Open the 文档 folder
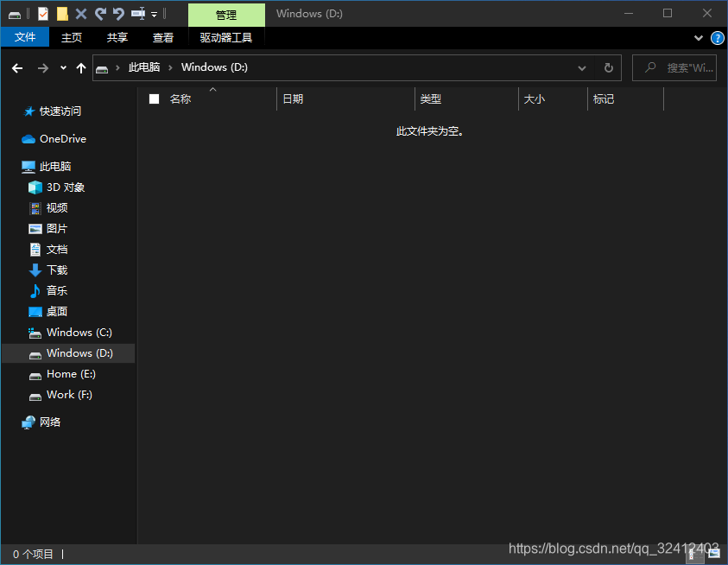This screenshot has width=728, height=565. pyautogui.click(x=57, y=250)
